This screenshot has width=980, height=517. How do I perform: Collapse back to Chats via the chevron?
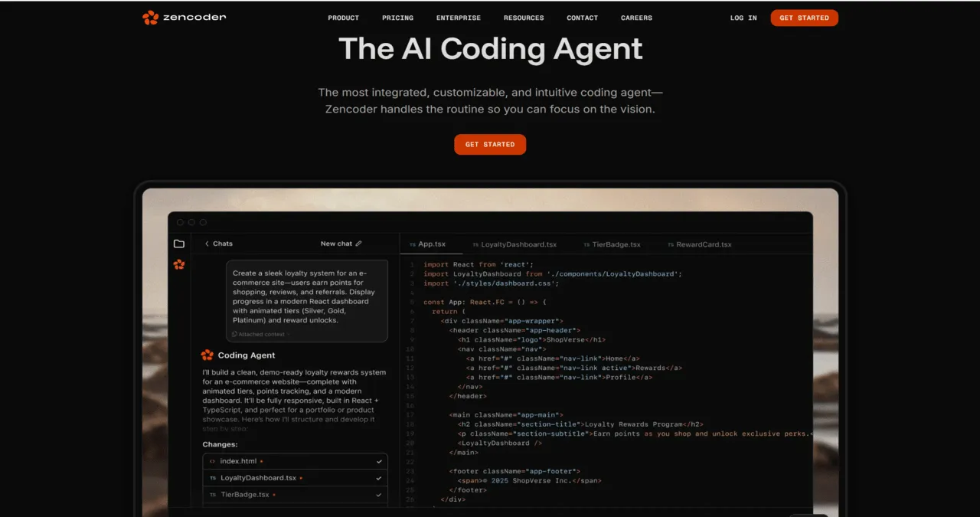[x=207, y=244]
